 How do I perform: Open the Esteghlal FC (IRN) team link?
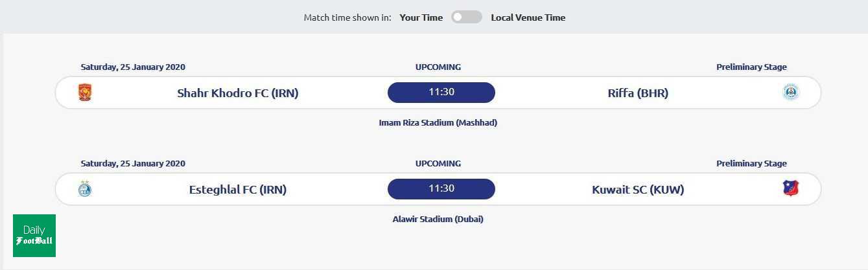tap(238, 190)
